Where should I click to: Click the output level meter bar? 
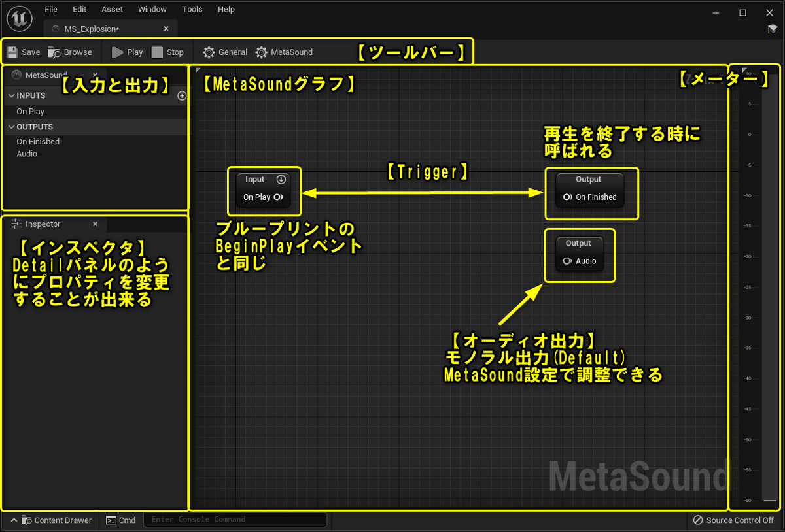pyautogui.click(x=769, y=288)
